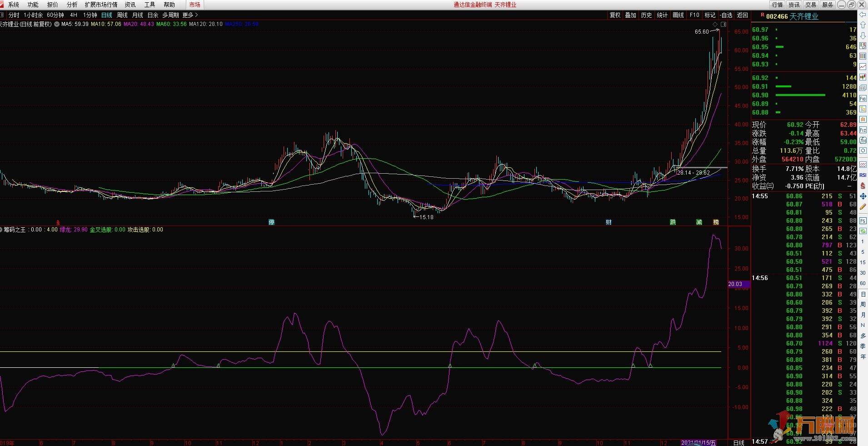Screen dimensions: 868x446
Task: Open the candlestick K-line chart icon
Action: (x=863, y=77)
